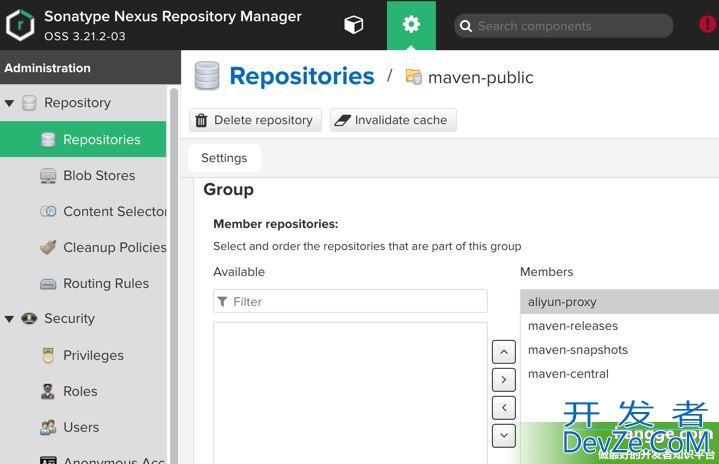719x464 pixels.
Task: Select maven-releases in Members list
Action: click(x=619, y=326)
